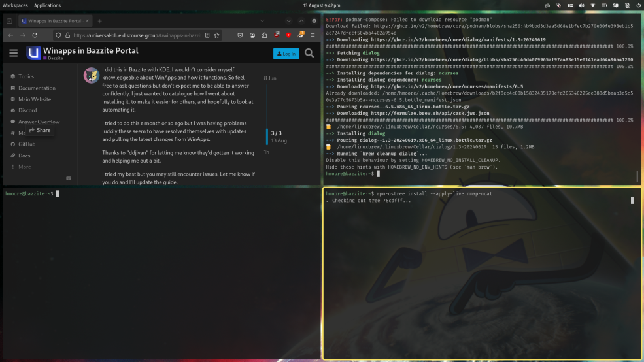
Task: Open the Main Website sidebar link
Action: pos(35,99)
